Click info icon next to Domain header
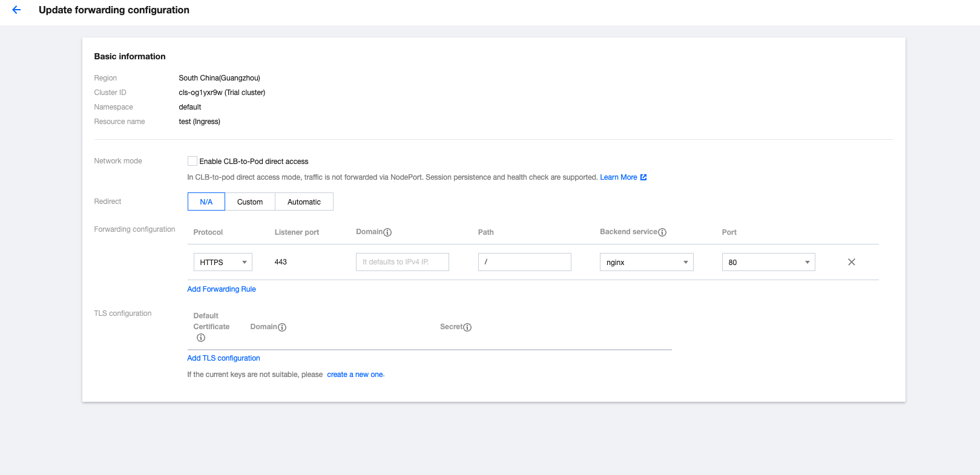 click(x=387, y=232)
